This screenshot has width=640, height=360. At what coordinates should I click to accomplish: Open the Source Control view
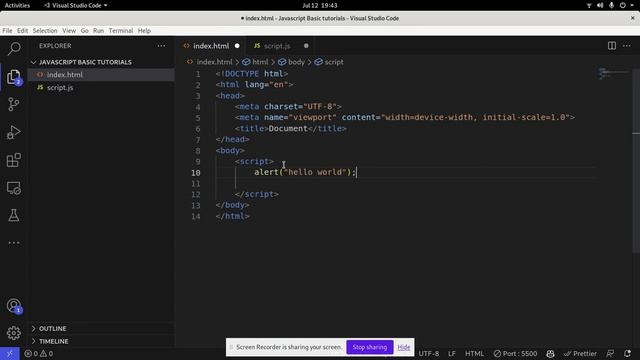[14, 104]
